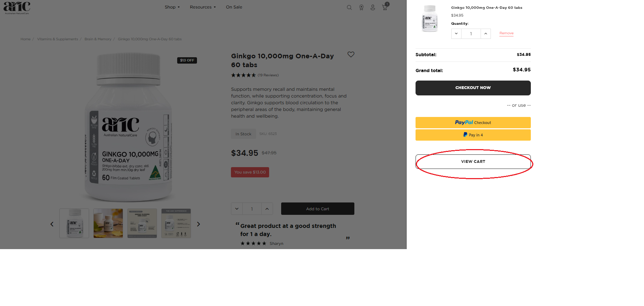Open the shopping cart icon in header

pyautogui.click(x=385, y=7)
